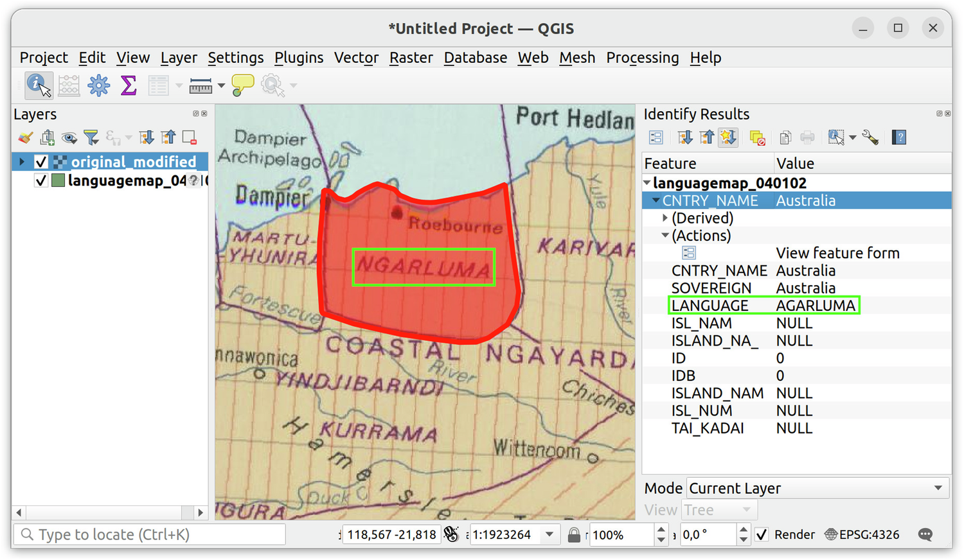Select the Measure Line ruler tool
Viewport: 964px width, 560px height.
point(200,85)
